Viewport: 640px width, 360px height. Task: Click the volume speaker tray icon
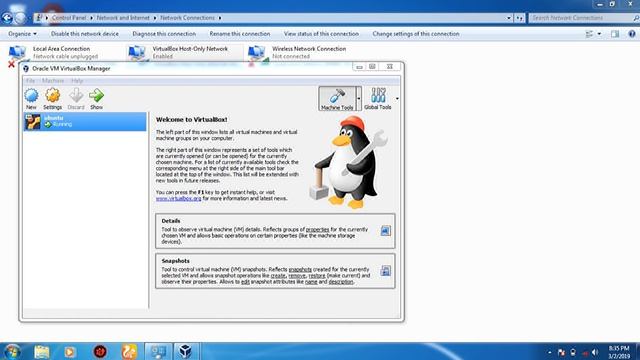coord(595,352)
